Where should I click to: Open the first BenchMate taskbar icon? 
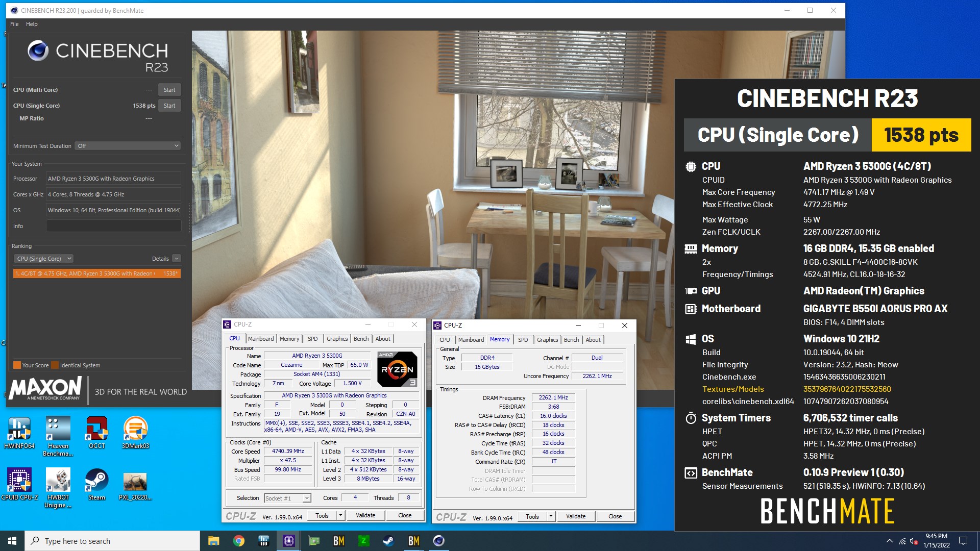coord(338,541)
